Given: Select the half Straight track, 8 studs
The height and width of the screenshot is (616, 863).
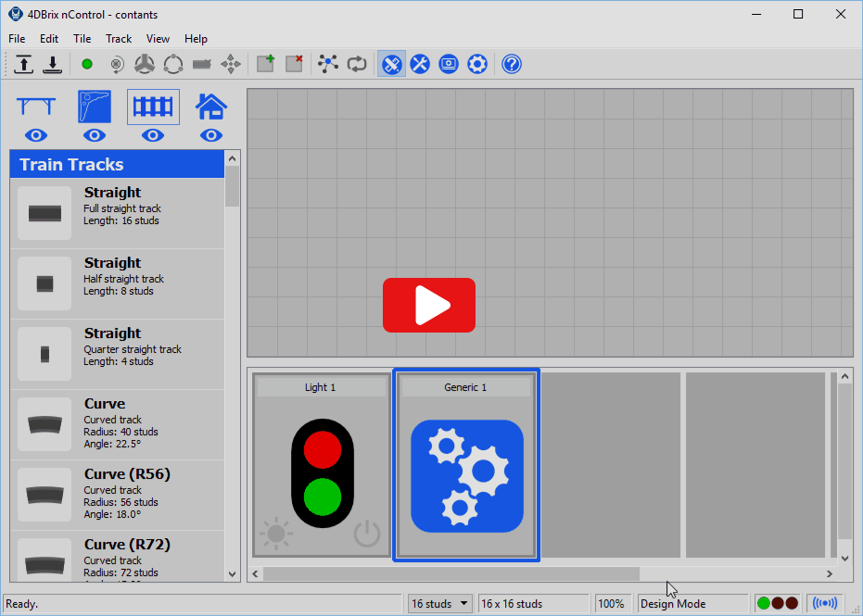Looking at the screenshot, I should pos(117,283).
